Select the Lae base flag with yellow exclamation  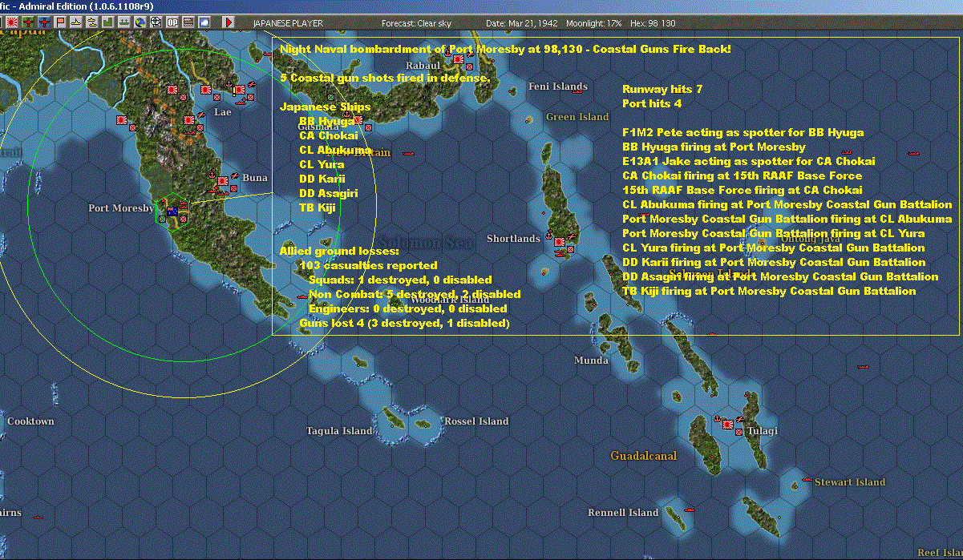(x=238, y=91)
